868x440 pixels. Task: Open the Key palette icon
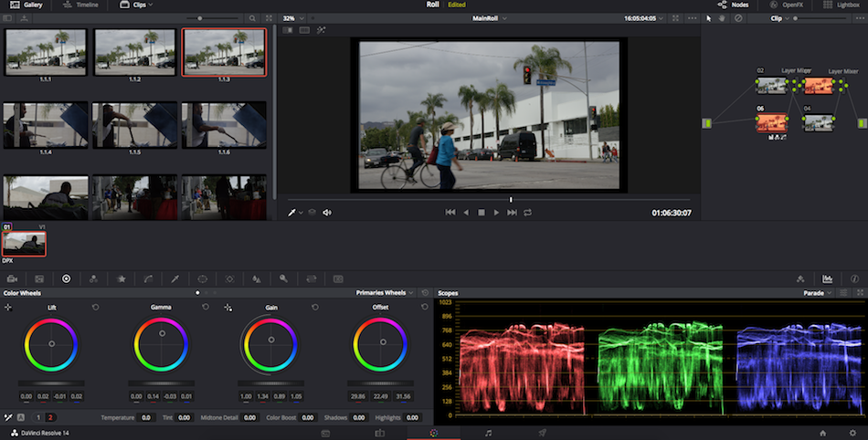[284, 278]
